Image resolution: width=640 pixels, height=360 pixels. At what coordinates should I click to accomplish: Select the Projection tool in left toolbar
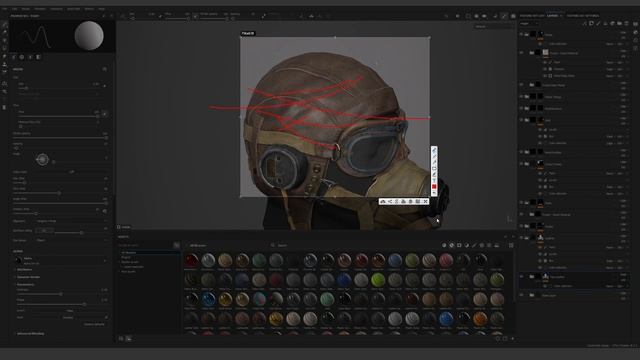(x=4, y=40)
